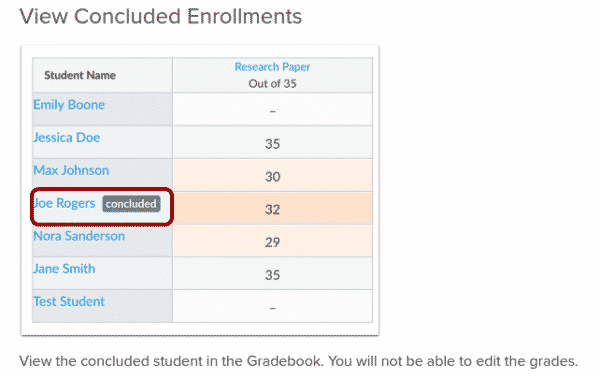The width and height of the screenshot is (600, 379).
Task: Select Emily Boone's empty grade cell
Action: point(272,109)
